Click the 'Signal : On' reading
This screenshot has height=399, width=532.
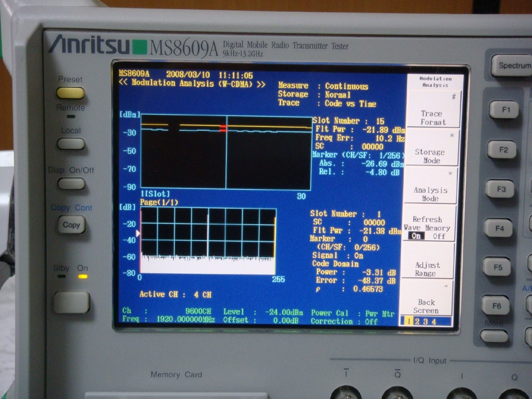point(338,256)
